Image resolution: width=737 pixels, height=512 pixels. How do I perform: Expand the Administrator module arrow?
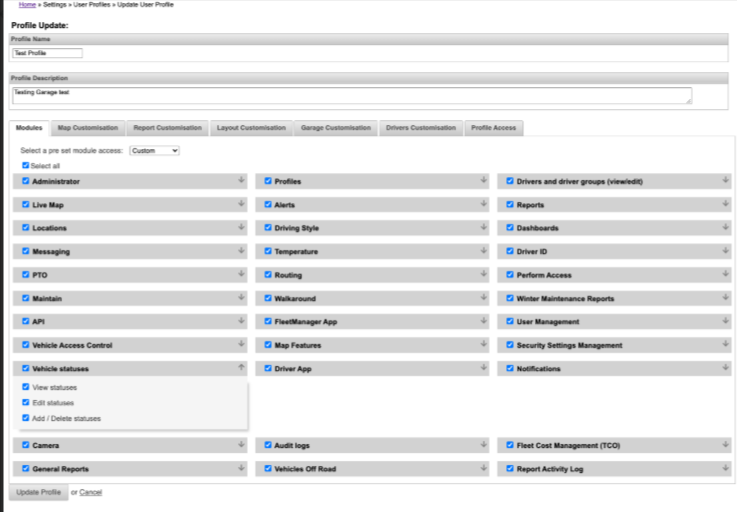241,180
